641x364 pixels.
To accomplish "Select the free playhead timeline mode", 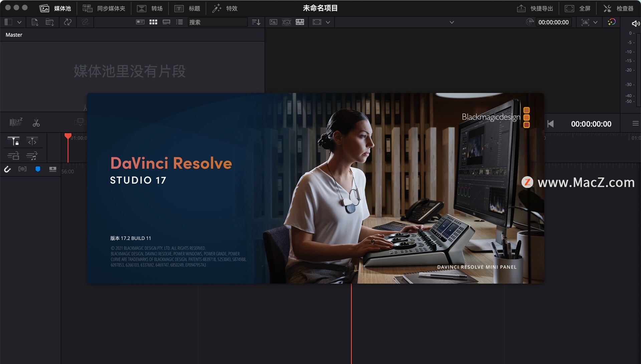I will coord(32,141).
